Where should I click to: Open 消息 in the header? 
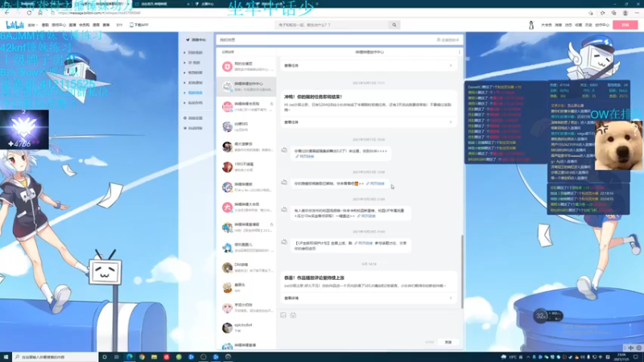click(x=558, y=25)
